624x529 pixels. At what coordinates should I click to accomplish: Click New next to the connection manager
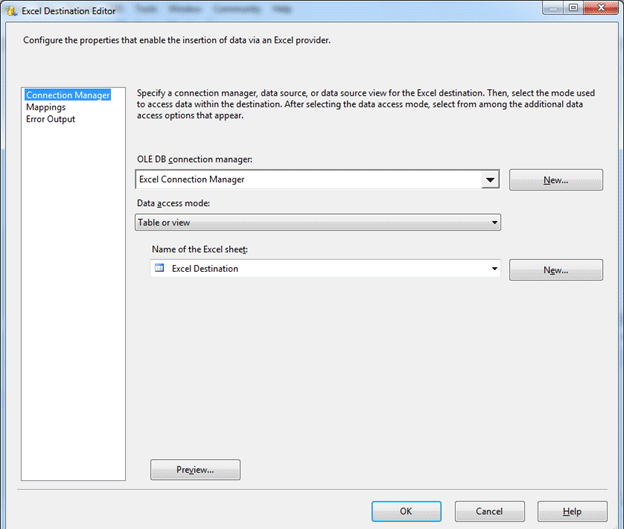[555, 180]
